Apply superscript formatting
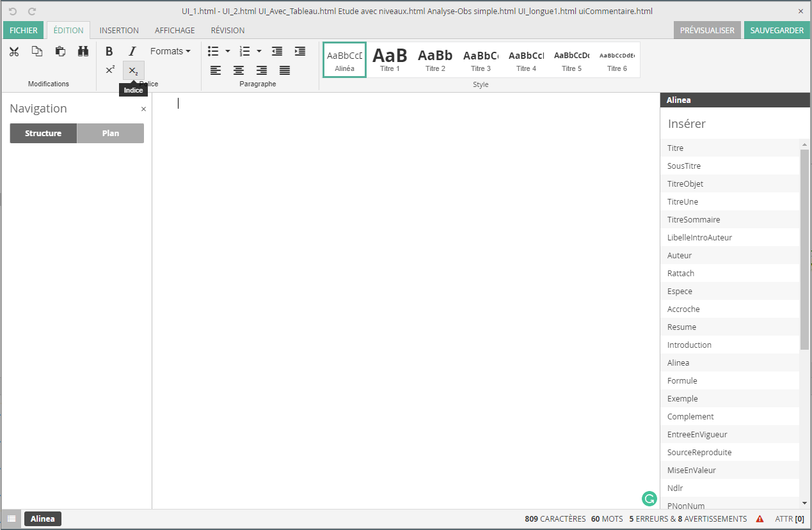Image resolution: width=812 pixels, height=530 pixels. click(x=110, y=70)
